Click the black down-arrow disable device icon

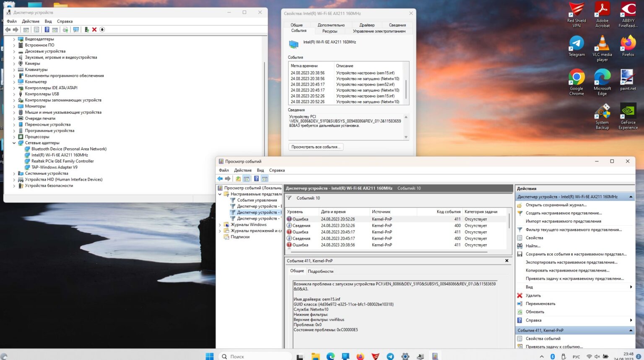coord(102,29)
